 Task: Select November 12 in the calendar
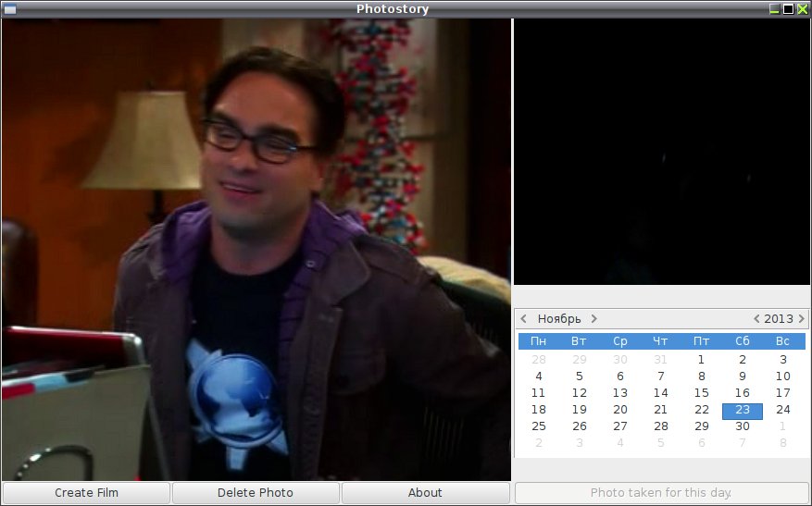point(580,393)
